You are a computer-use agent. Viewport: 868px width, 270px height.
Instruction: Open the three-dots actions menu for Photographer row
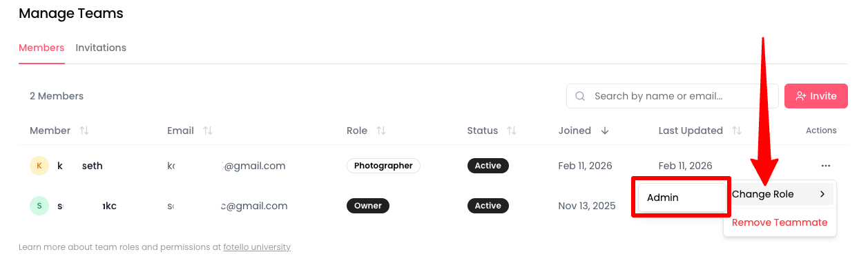[x=825, y=166]
